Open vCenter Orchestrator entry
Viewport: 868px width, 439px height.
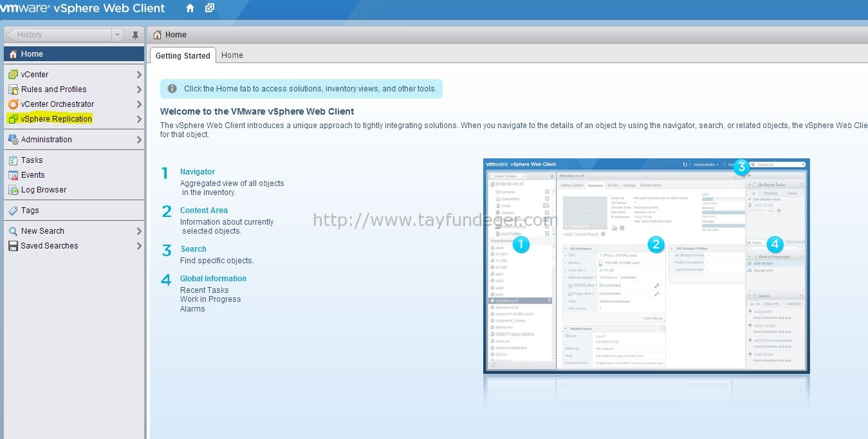pos(74,104)
